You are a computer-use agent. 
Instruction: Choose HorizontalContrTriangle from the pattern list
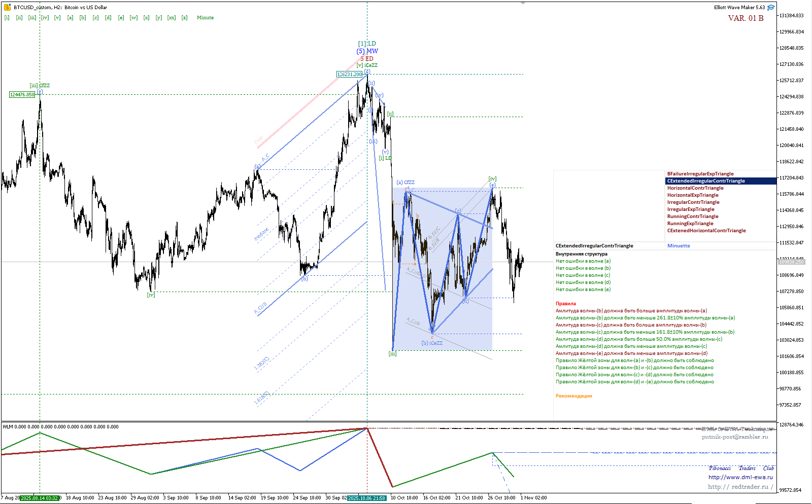[x=695, y=188]
